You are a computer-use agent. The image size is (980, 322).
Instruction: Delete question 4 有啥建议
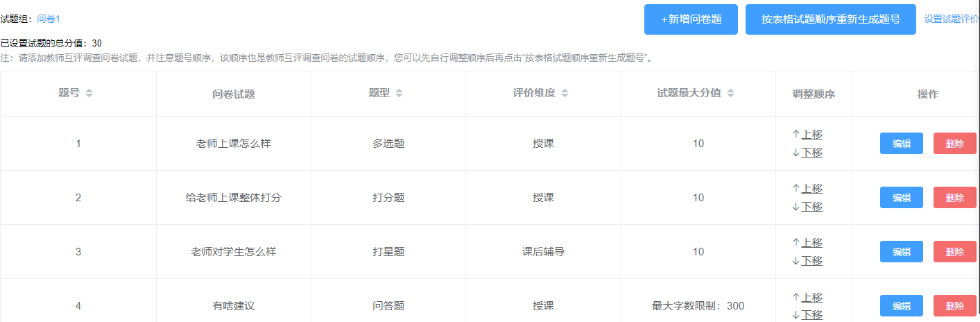click(954, 306)
